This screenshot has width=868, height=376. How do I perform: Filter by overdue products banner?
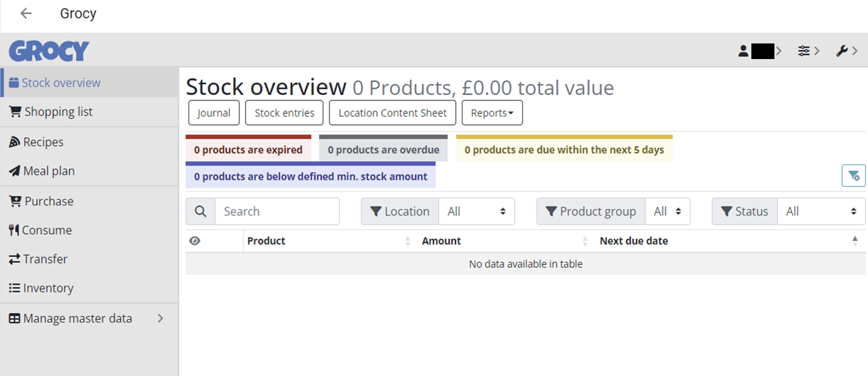[384, 149]
